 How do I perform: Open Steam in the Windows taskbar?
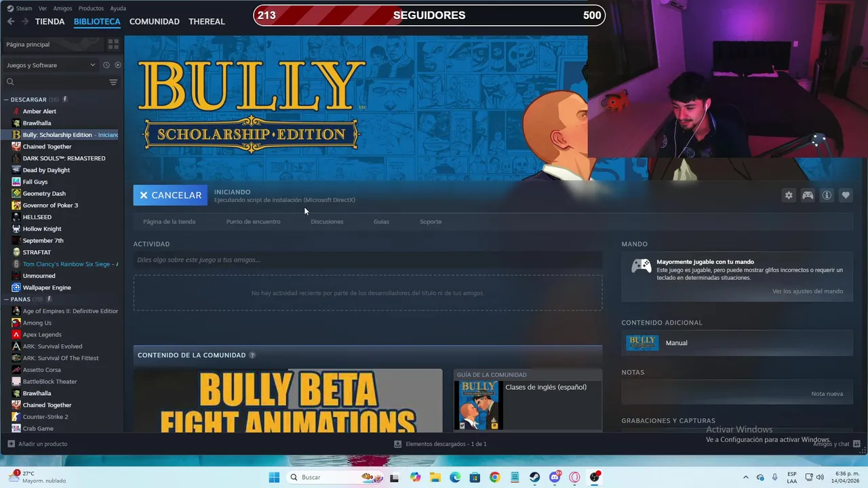(x=535, y=477)
